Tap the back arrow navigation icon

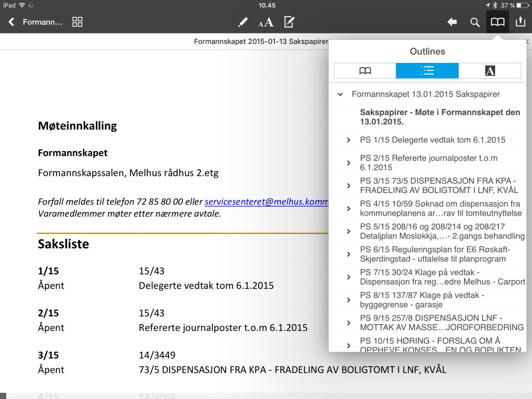[x=452, y=22]
